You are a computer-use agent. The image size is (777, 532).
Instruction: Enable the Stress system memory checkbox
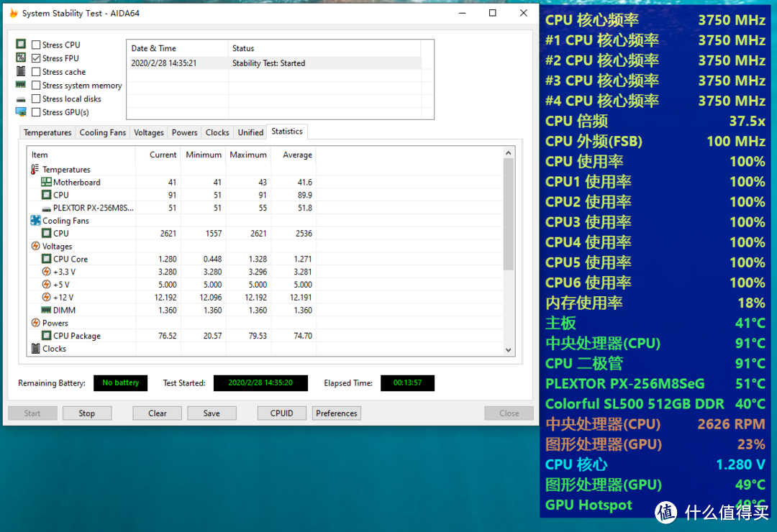tap(36, 86)
